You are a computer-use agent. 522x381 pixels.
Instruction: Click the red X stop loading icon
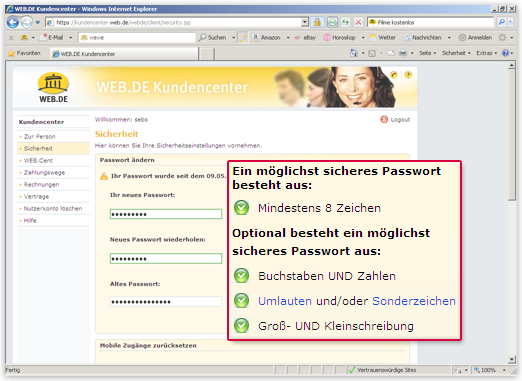pos(358,22)
